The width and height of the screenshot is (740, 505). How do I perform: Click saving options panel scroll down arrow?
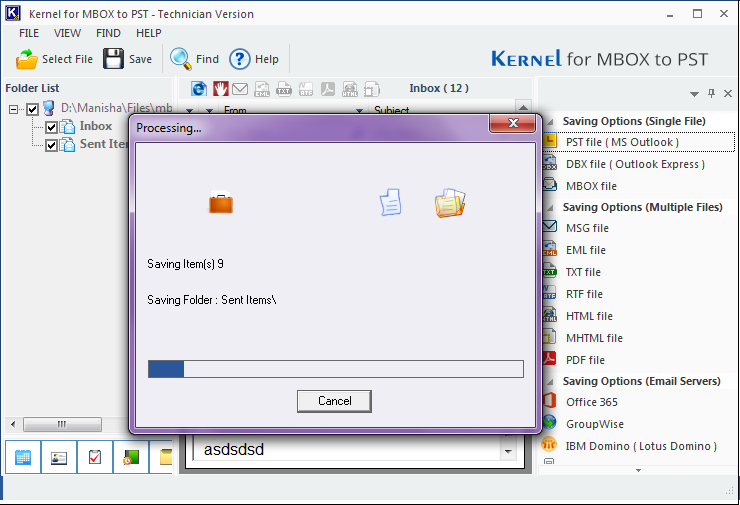tap(638, 470)
